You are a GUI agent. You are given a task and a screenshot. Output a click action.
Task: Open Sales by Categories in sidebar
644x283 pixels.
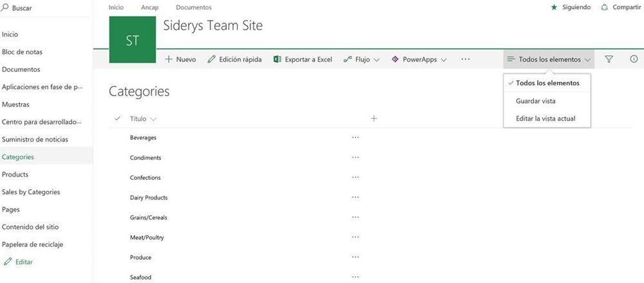coord(31,191)
